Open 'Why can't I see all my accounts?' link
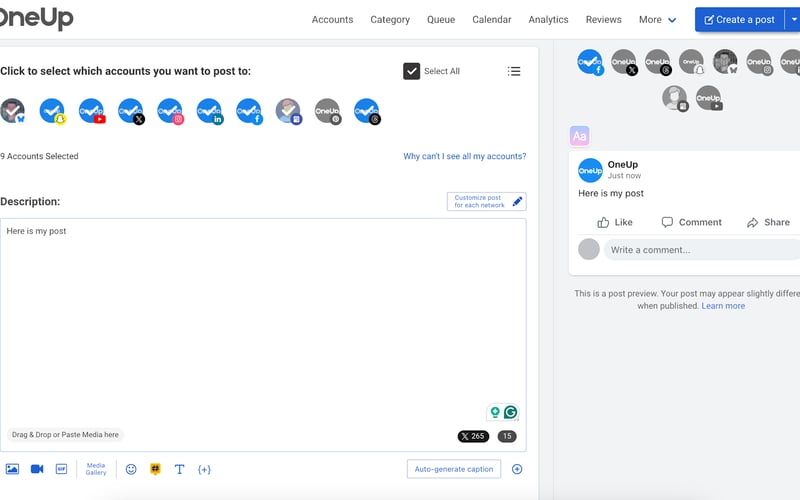 pyautogui.click(x=464, y=156)
